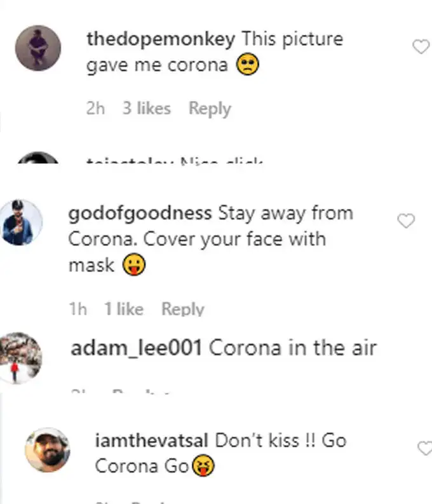Click the squinting tongue emoji after 'Corona Go'
This screenshot has width=432, height=504.
pos(203,465)
